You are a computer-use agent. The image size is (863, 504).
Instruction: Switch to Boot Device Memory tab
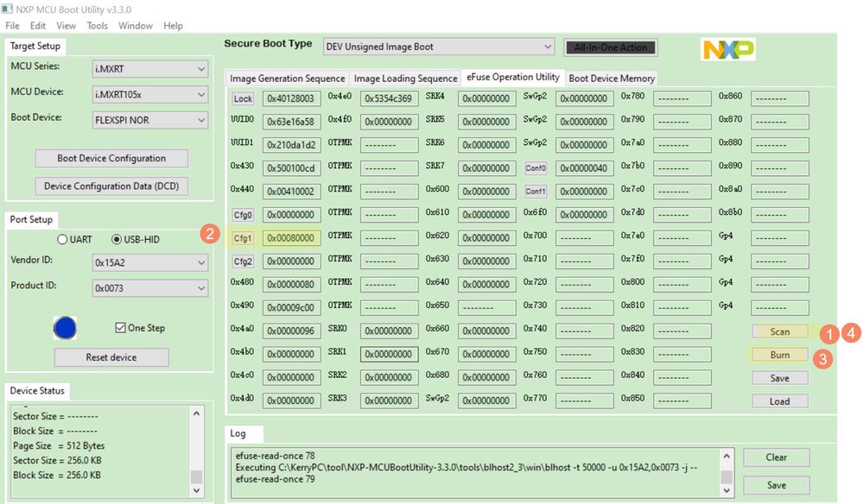point(612,78)
